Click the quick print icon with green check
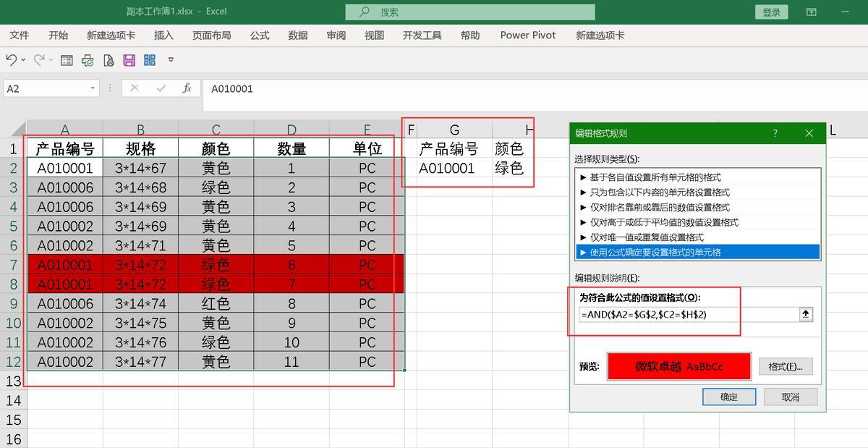 point(88,60)
